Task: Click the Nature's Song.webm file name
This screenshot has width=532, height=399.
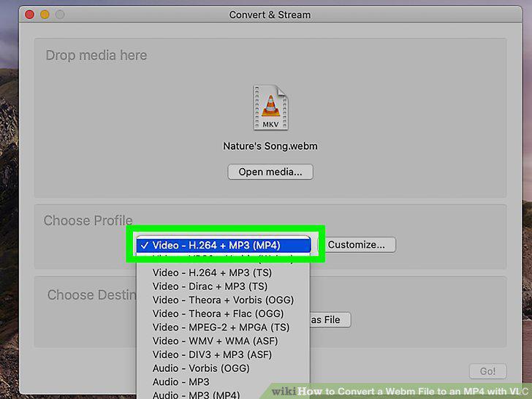Action: (270, 146)
